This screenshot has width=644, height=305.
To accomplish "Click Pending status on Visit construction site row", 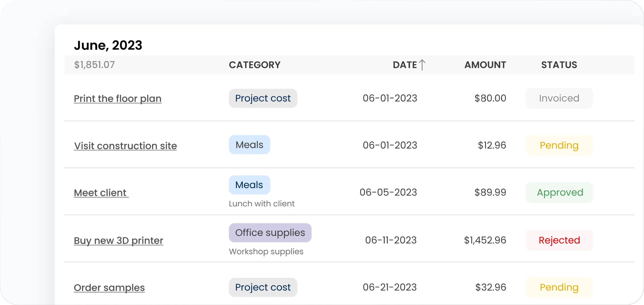I will click(x=559, y=145).
